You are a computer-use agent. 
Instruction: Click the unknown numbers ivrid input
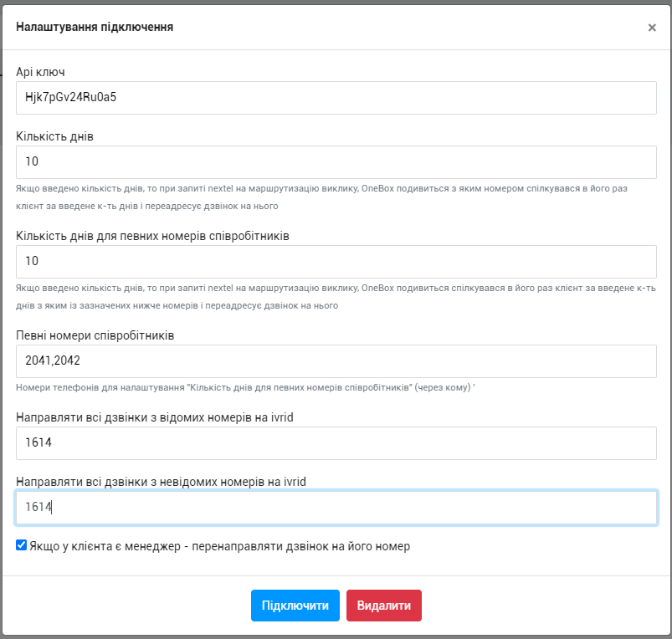click(336, 508)
